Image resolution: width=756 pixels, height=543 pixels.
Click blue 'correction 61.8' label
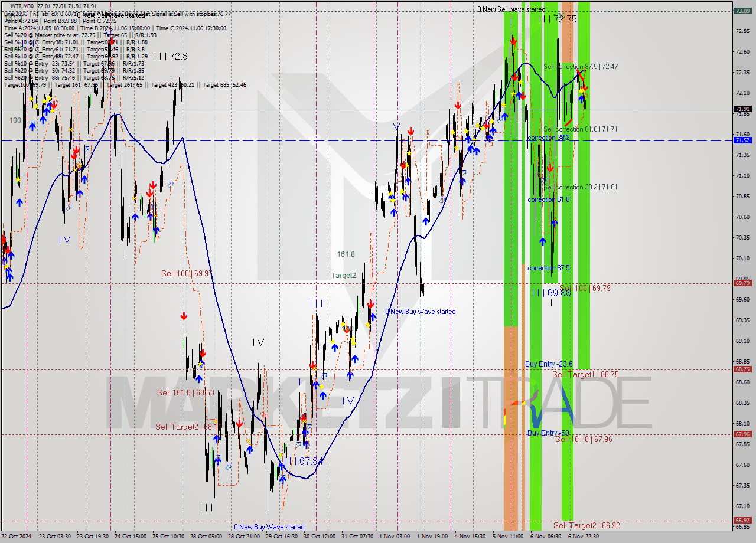click(x=549, y=199)
